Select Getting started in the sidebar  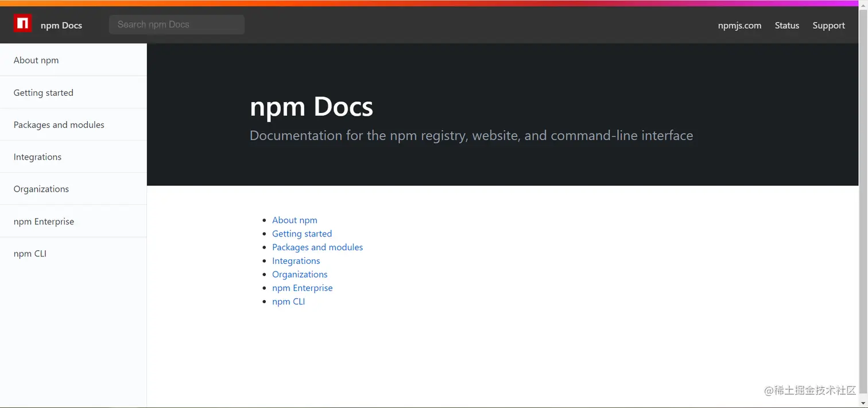pyautogui.click(x=73, y=92)
